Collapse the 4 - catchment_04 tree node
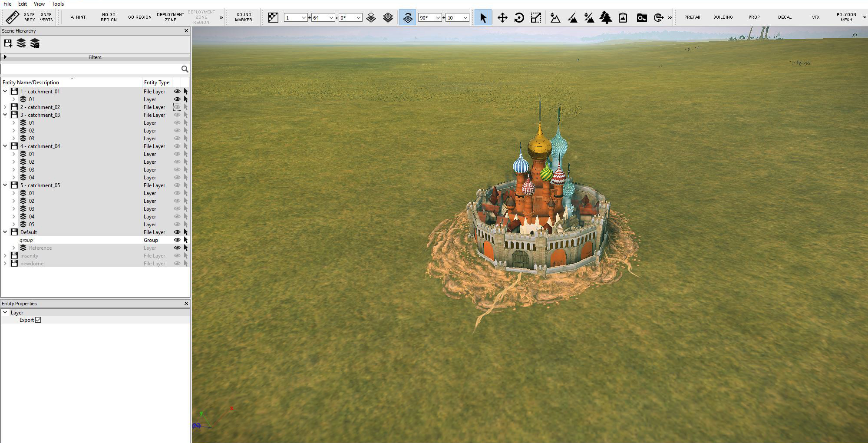This screenshot has height=443, width=868. click(x=5, y=146)
